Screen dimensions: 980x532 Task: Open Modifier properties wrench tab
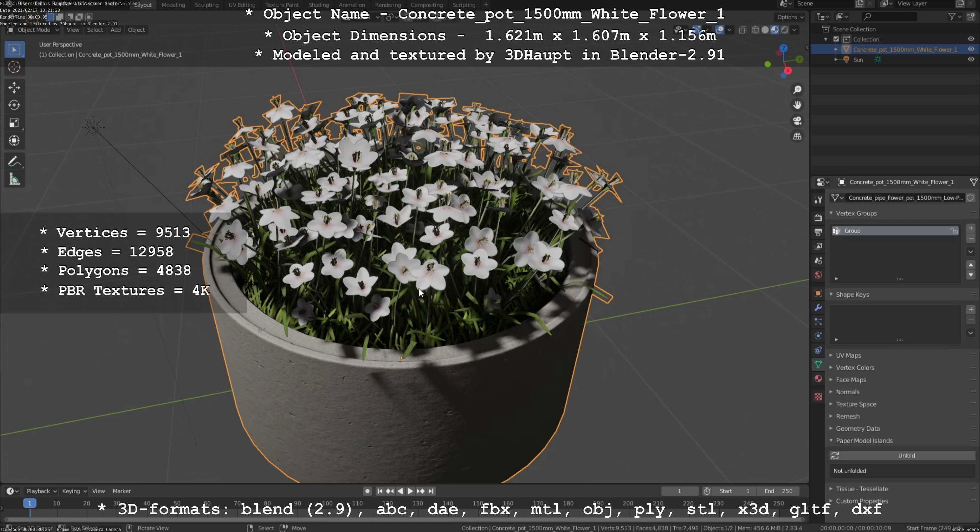click(x=818, y=307)
